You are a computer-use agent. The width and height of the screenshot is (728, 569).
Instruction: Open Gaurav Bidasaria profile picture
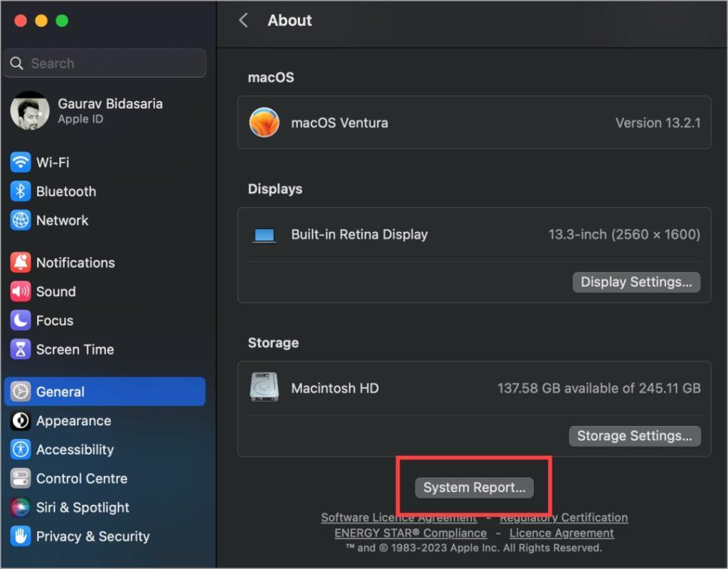click(x=30, y=110)
